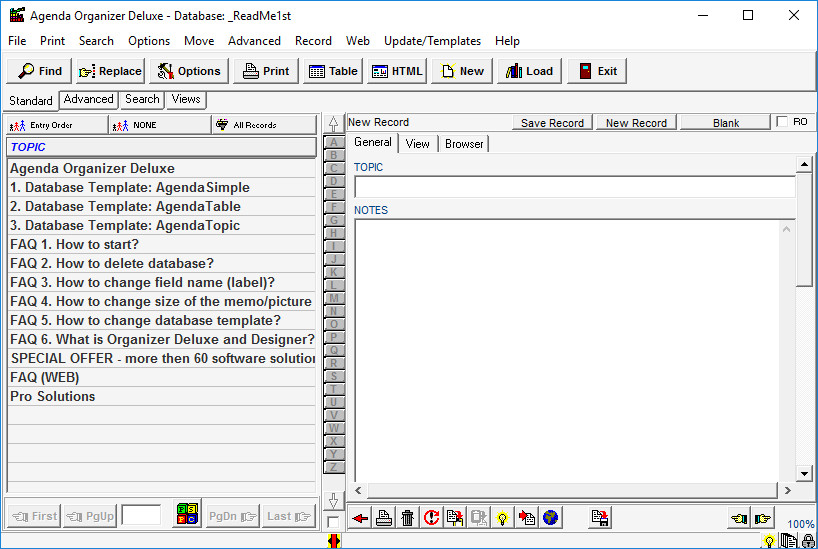Click the left-pointing hand previous record icon

(739, 518)
